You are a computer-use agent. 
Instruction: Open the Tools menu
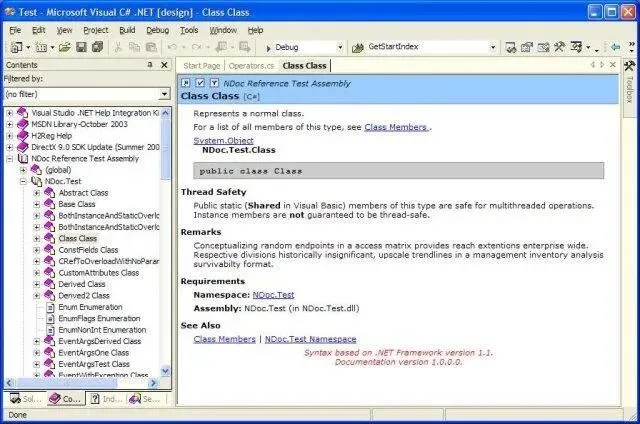click(x=189, y=30)
